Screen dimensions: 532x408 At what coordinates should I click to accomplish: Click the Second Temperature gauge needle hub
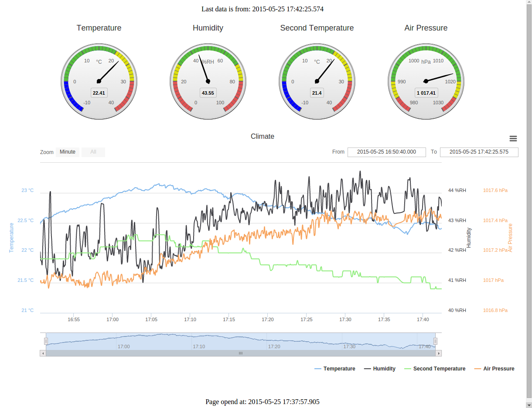(x=317, y=81)
